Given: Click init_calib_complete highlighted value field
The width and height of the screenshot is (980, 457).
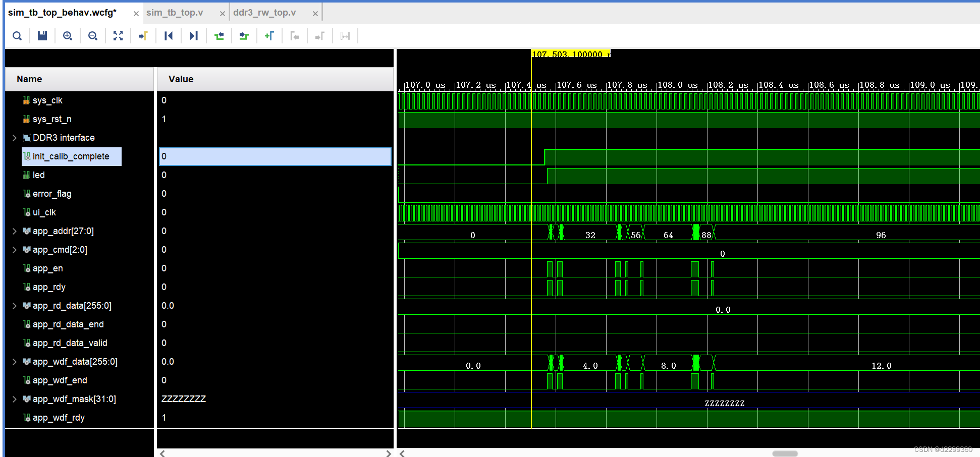Looking at the screenshot, I should point(275,156).
